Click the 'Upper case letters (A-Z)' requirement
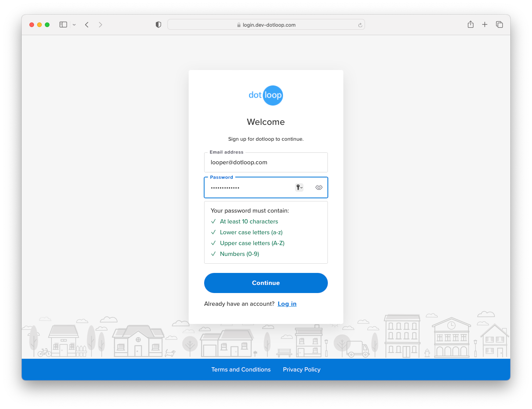Image resolution: width=532 pixels, height=409 pixels. coord(252,243)
